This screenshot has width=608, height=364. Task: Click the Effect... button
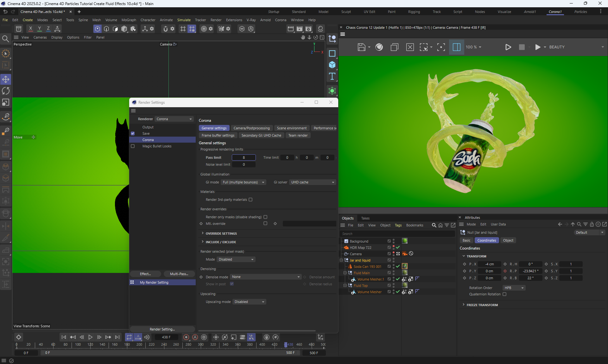pos(145,274)
